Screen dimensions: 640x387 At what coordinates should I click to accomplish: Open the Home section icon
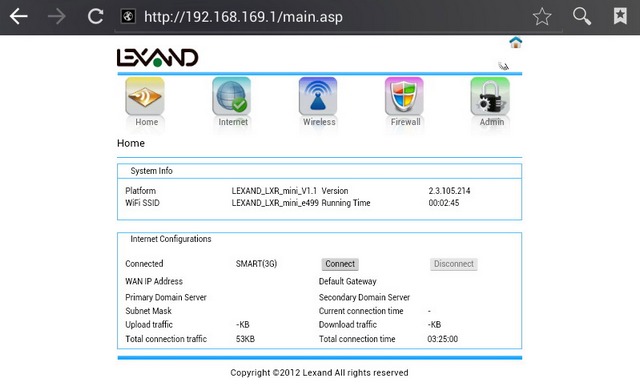click(x=145, y=96)
